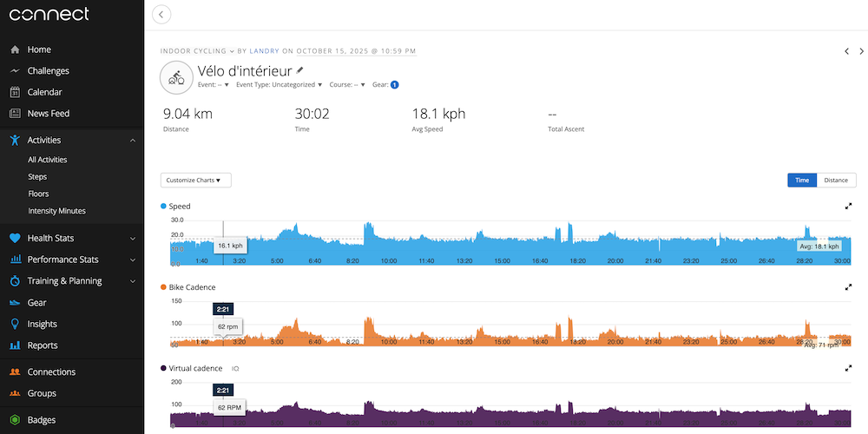Click the Groups icon in the sidebar
Screen dimensions: 868x434
pyautogui.click(x=16, y=393)
